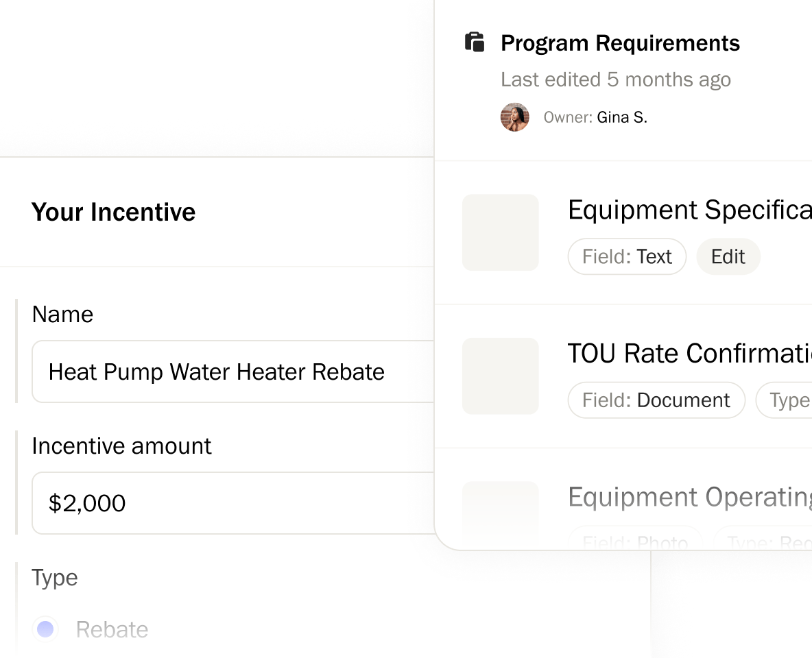Click the Field: Text chip
Image resolution: width=812 pixels, height=658 pixels.
pos(627,256)
